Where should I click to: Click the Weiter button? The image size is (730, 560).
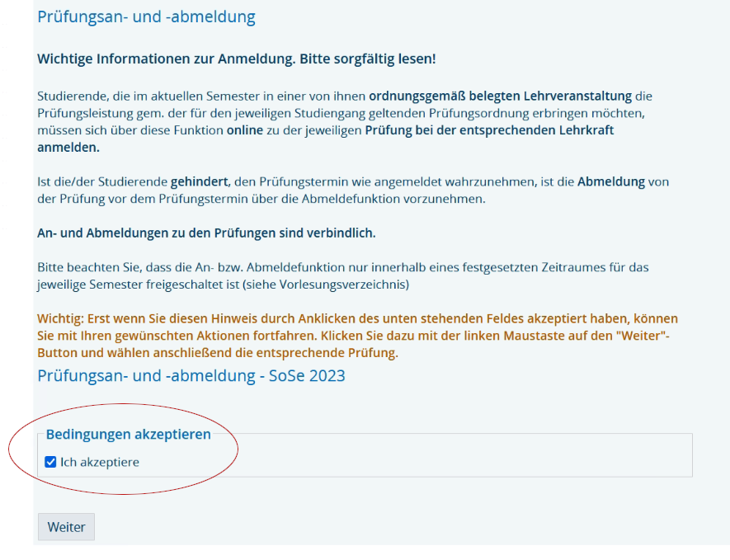(66, 527)
